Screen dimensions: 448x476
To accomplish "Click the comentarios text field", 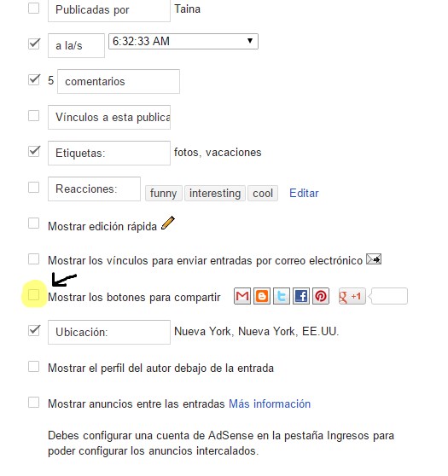I will (x=119, y=81).
